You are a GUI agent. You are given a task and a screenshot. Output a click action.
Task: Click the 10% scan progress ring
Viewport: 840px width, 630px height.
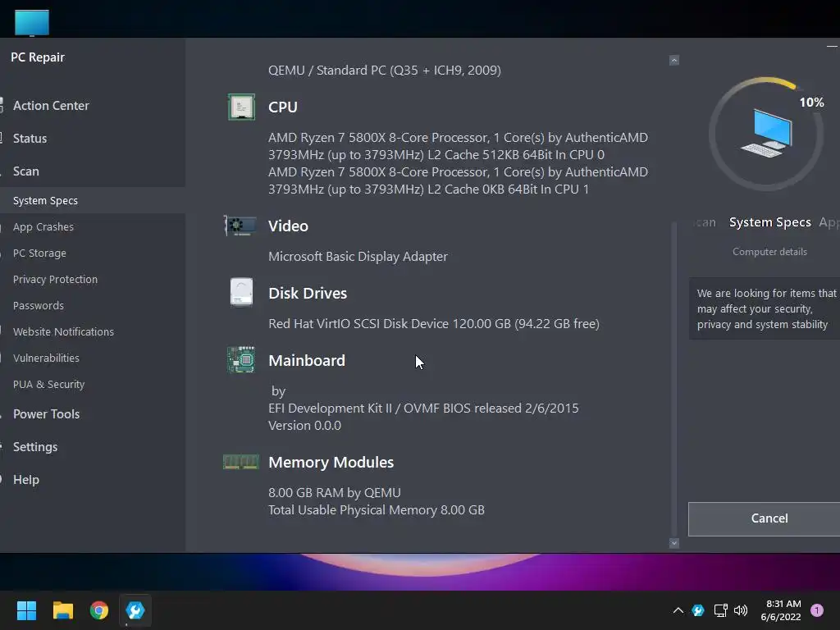point(766,134)
